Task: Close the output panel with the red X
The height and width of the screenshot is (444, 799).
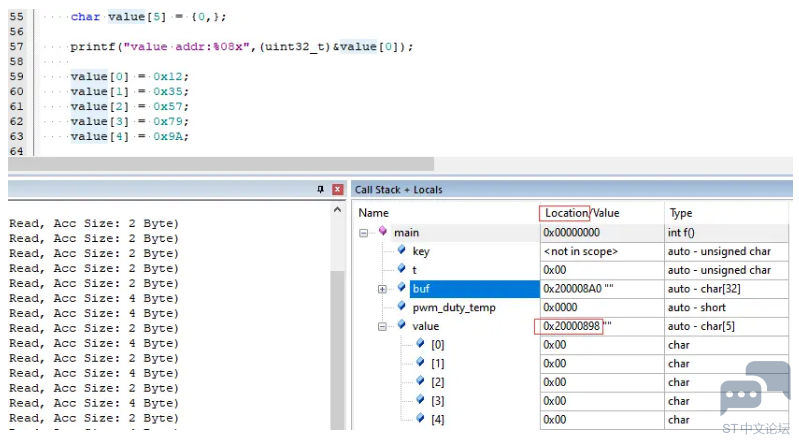Action: pyautogui.click(x=337, y=190)
